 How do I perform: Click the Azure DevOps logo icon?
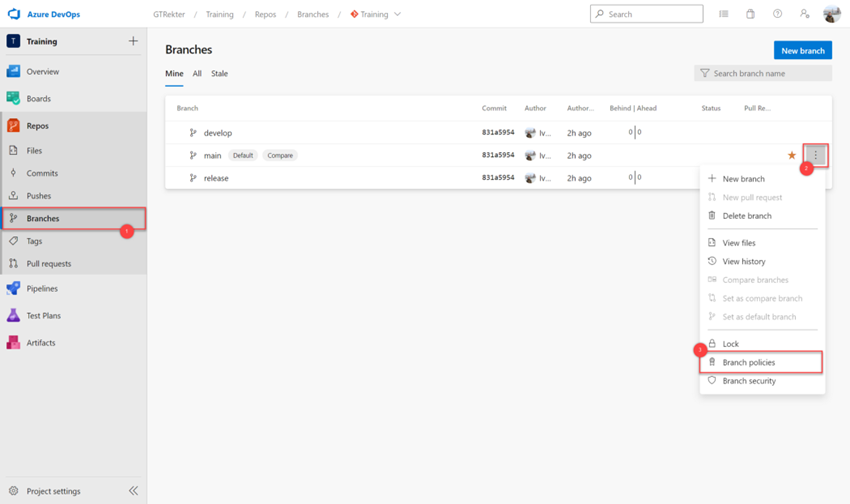14,14
